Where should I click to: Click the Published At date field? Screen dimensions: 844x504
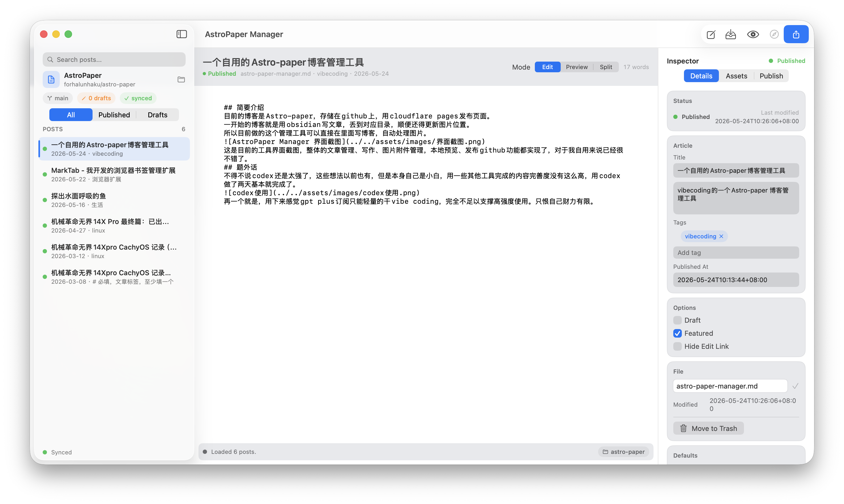point(736,280)
